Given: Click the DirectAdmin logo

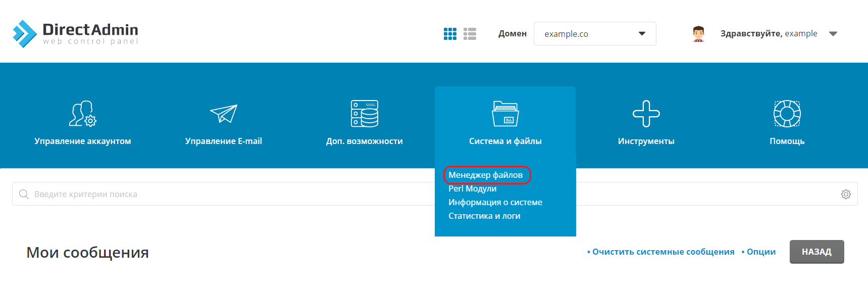Looking at the screenshot, I should [x=76, y=33].
